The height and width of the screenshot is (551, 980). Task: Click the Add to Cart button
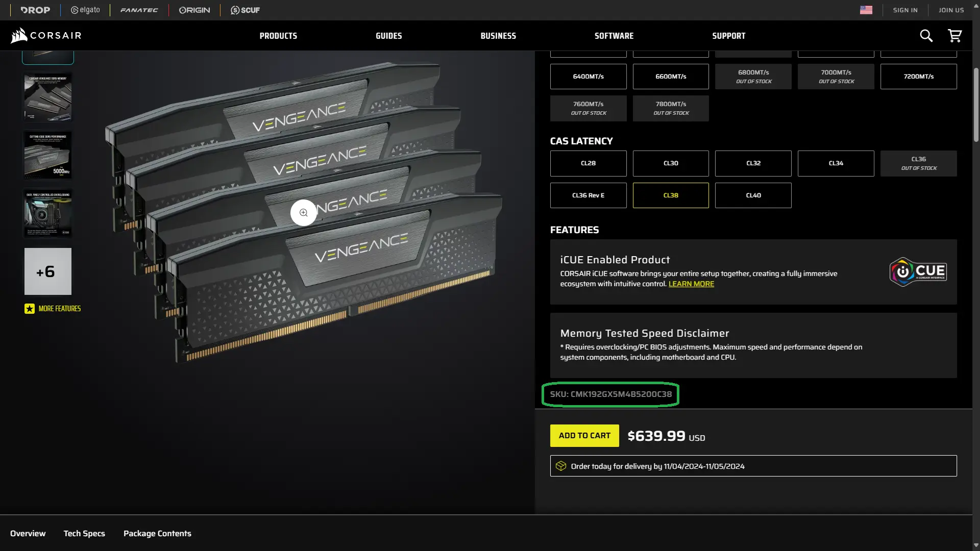coord(584,436)
